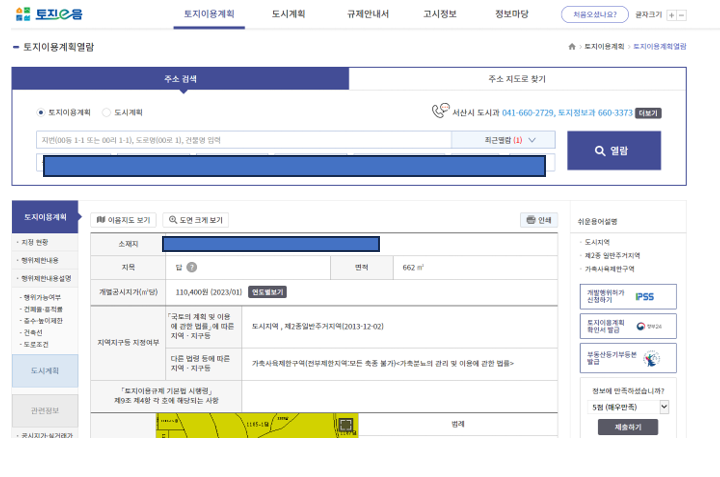Expand the 최근열람 (1) dropdown

[503, 140]
